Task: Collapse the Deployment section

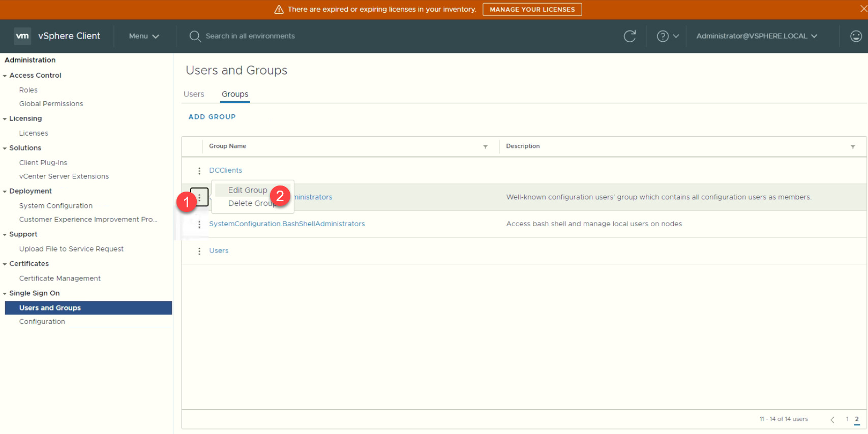Action: 5,192
